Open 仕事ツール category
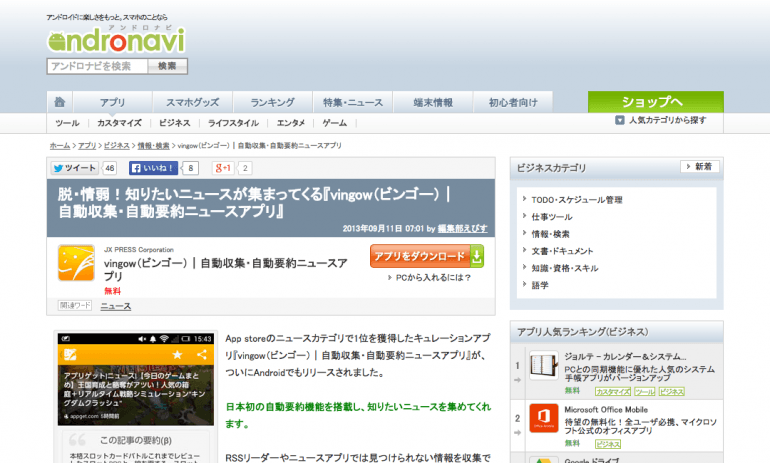The width and height of the screenshot is (770, 463). [552, 217]
